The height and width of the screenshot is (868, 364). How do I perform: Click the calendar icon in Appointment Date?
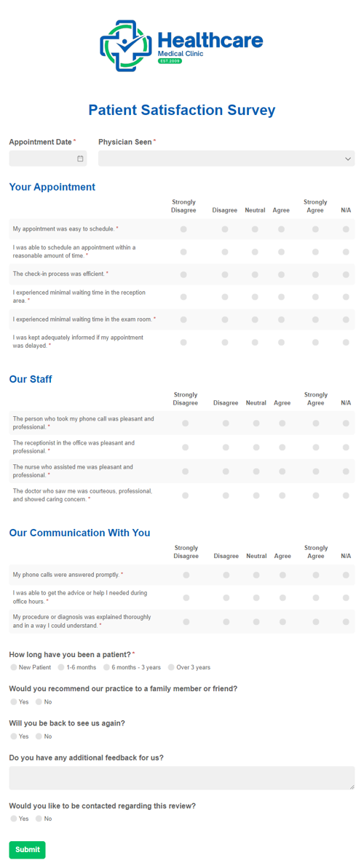[x=80, y=159]
